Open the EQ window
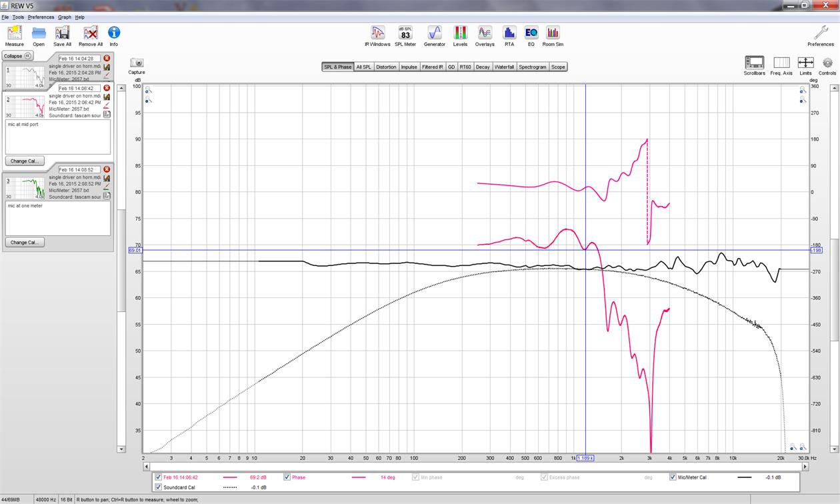 [531, 36]
